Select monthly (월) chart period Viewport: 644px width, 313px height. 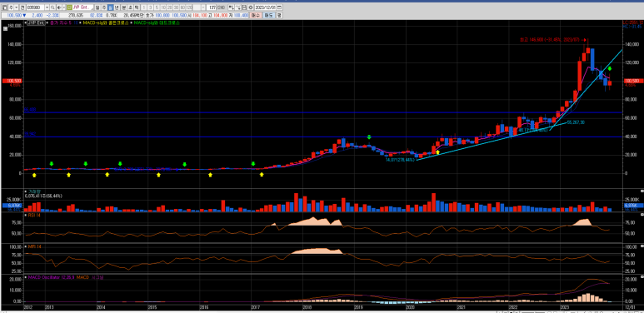point(111,7)
